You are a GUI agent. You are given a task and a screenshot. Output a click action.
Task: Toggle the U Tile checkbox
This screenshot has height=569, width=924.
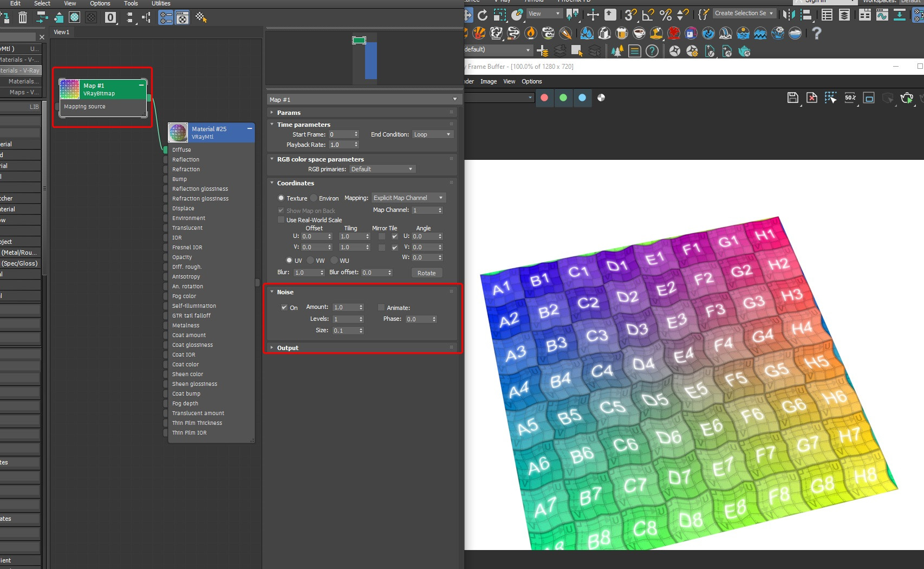click(x=395, y=236)
